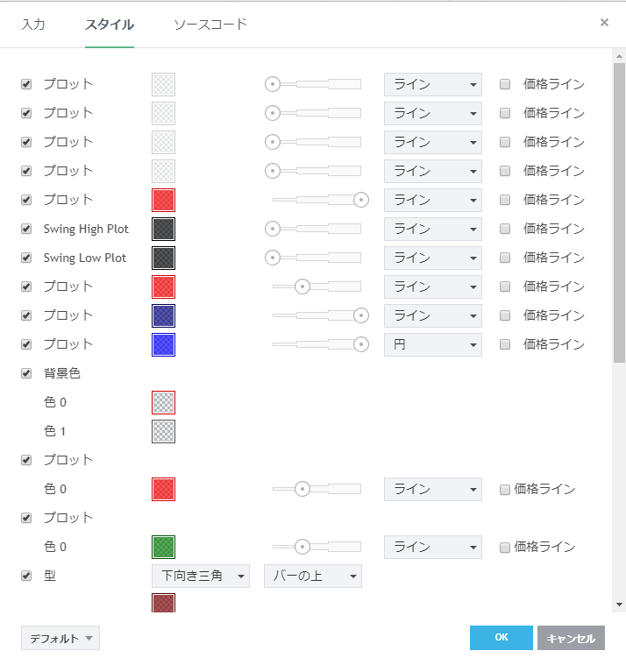
Task: Click the 背景色 色 1 color swatch
Action: click(163, 431)
